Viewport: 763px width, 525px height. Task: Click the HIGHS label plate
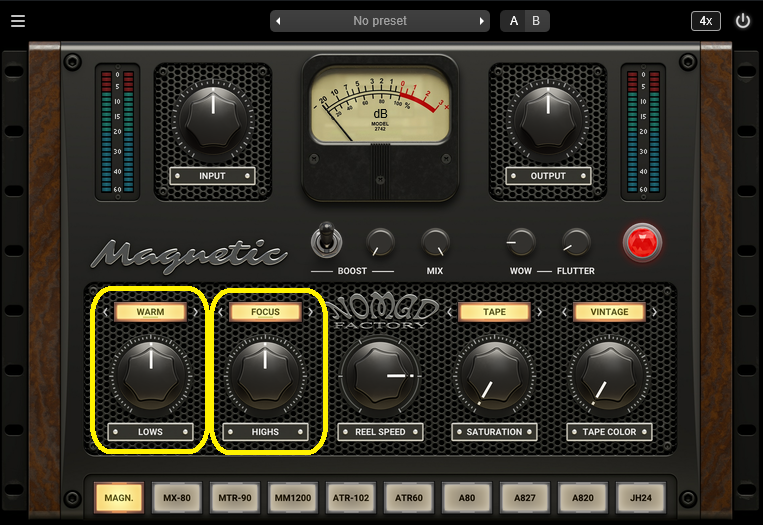coord(265,432)
